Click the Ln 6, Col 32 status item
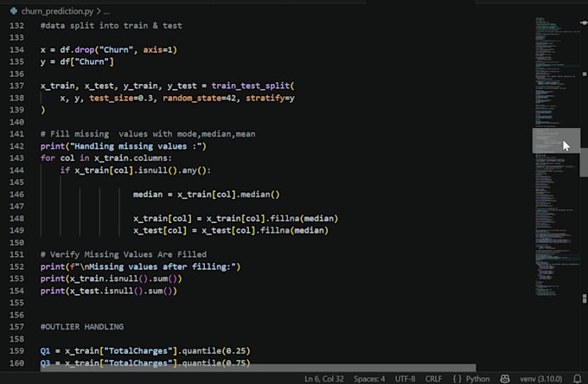The width and height of the screenshot is (588, 384). (x=324, y=379)
